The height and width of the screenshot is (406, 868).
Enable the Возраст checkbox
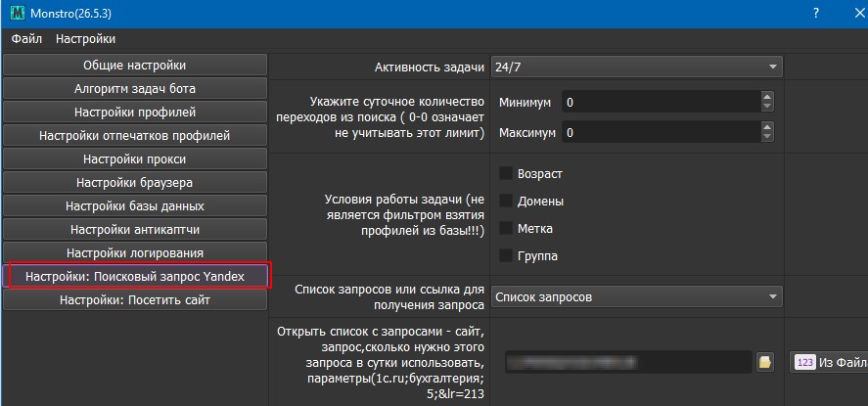click(506, 173)
